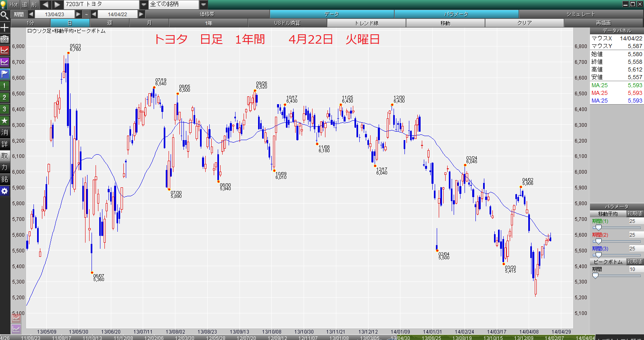Go to previous symbol with left arrow

[x=46, y=4]
